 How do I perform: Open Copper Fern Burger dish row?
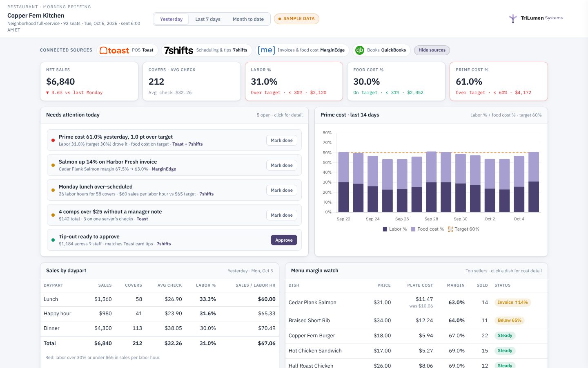click(x=416, y=336)
